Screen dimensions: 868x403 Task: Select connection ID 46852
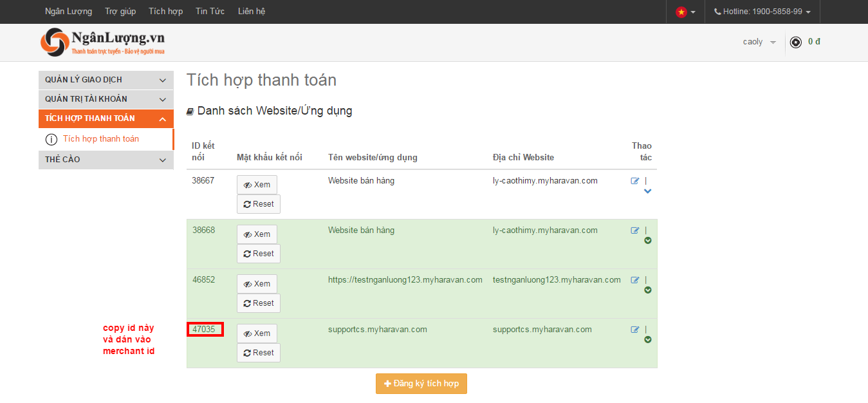pyautogui.click(x=204, y=280)
